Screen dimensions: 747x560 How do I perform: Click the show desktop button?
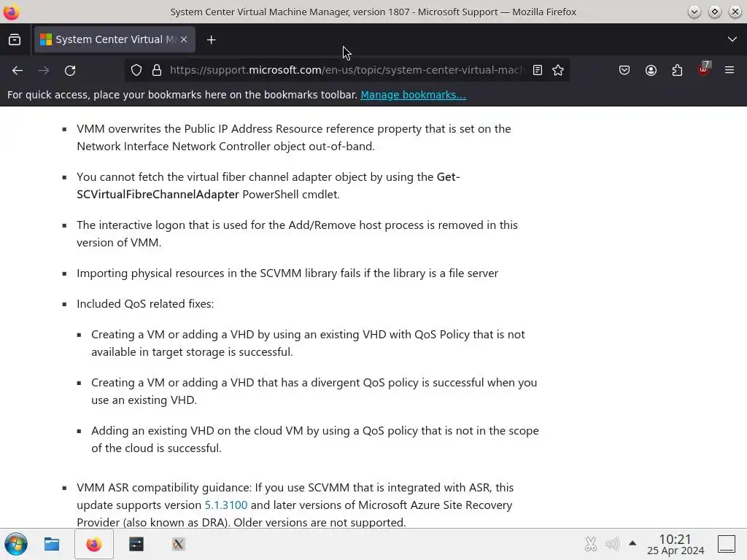pos(727,544)
